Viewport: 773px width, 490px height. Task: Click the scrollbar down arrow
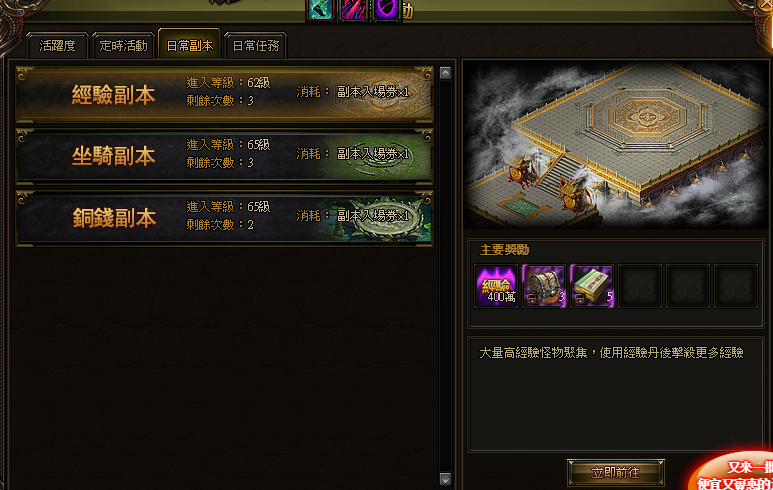pos(445,479)
